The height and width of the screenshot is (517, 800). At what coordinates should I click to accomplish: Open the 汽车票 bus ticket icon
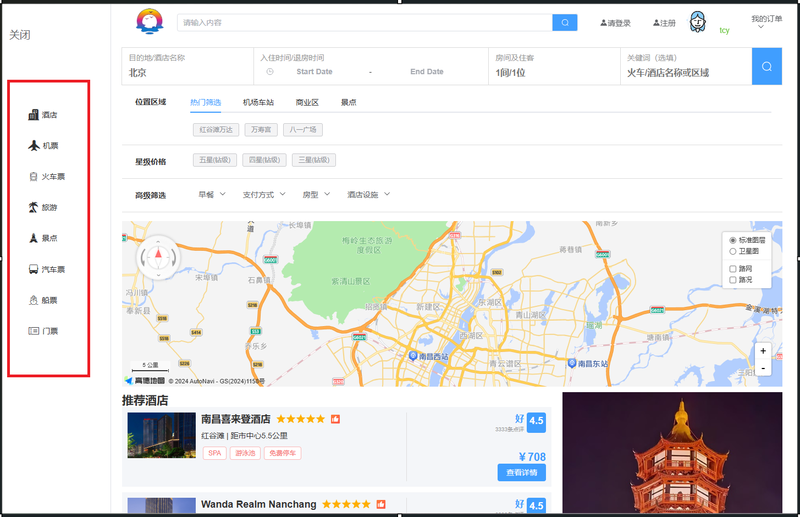(34, 269)
